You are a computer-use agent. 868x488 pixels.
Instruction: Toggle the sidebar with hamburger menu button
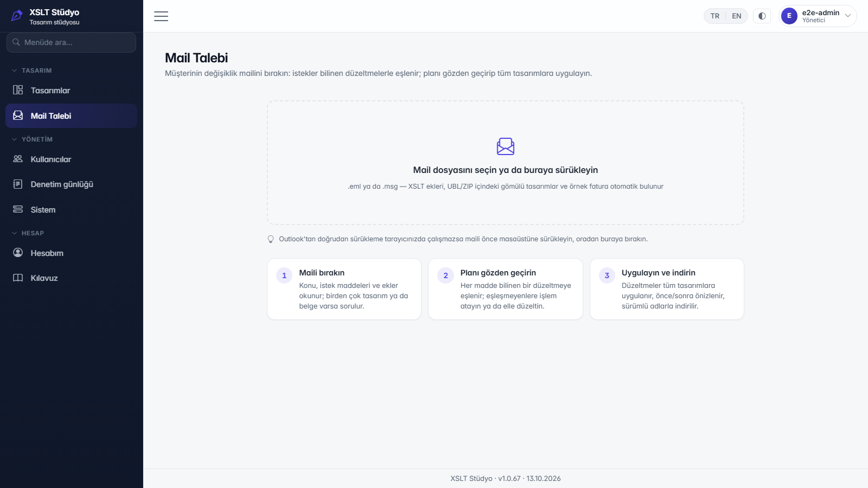tap(161, 16)
